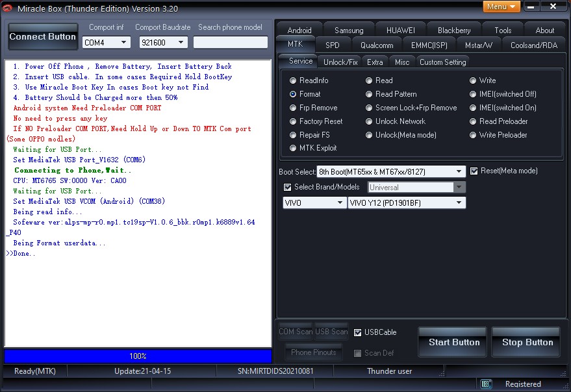Toggle the USBCable checkbox
571x392 pixels.
357,332
